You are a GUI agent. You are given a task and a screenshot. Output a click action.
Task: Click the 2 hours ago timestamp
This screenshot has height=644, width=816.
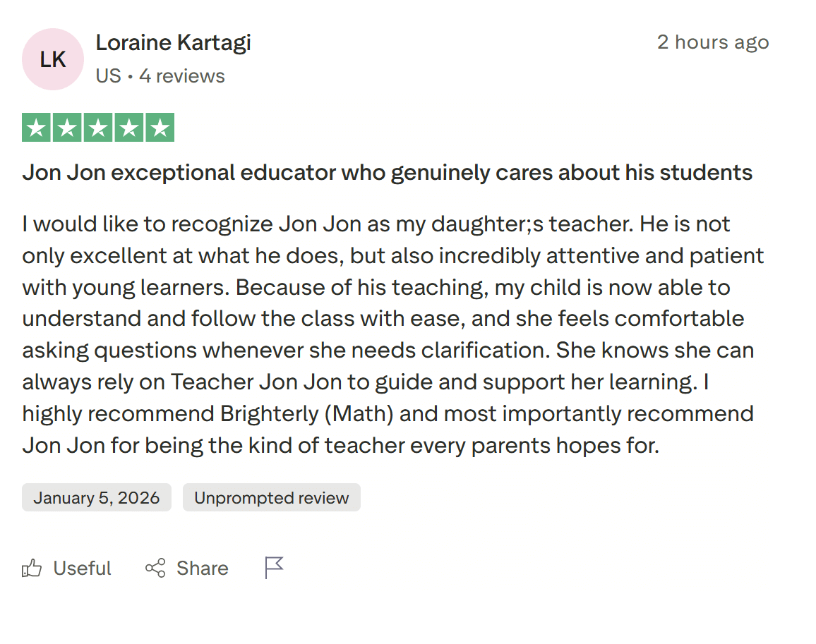(713, 42)
